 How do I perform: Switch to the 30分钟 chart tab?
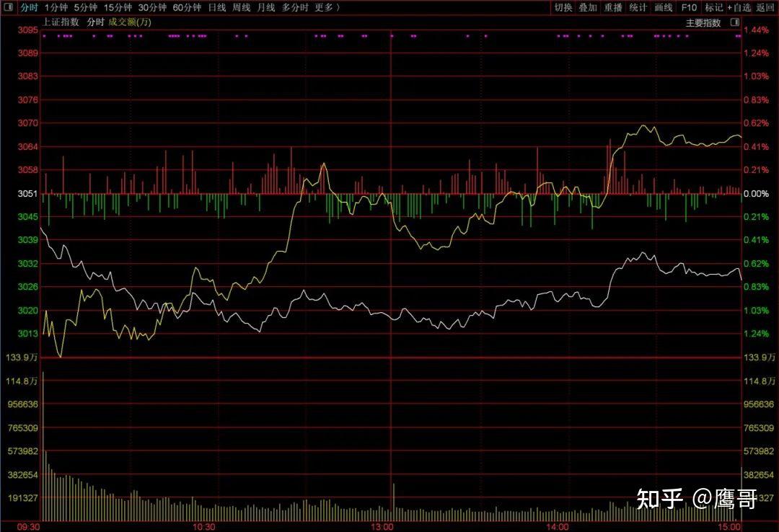[152, 7]
